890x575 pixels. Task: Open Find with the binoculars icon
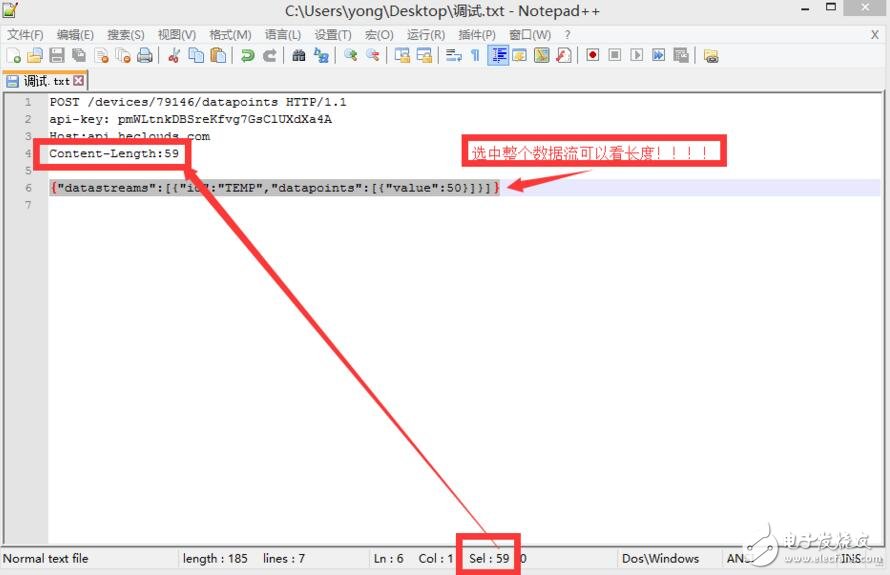click(299, 56)
